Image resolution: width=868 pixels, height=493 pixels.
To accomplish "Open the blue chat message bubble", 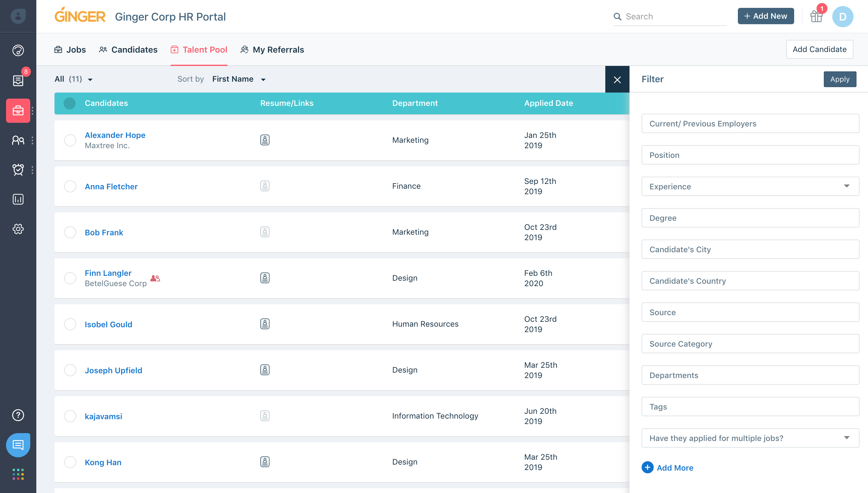I will pos(18,445).
